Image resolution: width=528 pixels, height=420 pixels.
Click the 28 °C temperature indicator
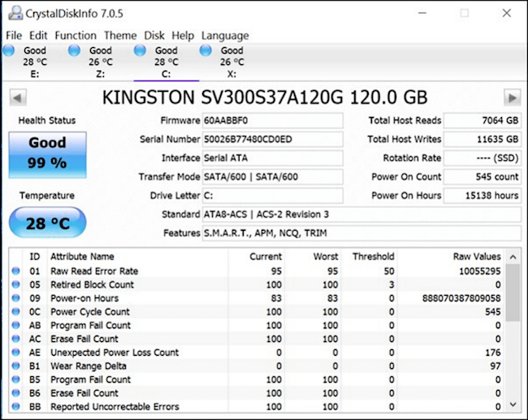click(x=47, y=223)
